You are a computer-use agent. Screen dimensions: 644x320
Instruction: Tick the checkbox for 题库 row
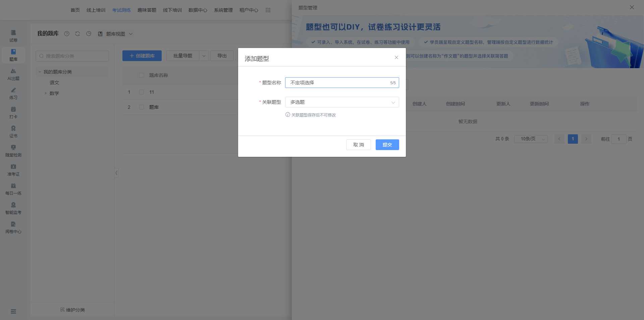click(x=142, y=107)
